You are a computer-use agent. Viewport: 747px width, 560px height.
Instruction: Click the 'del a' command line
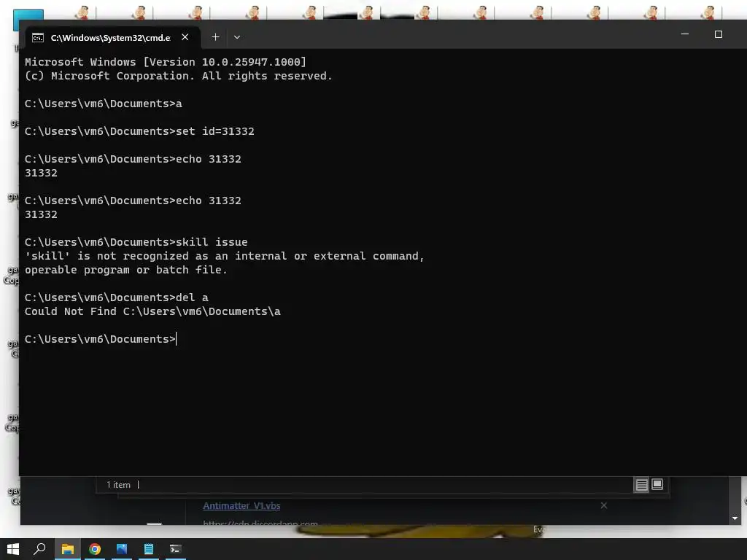point(117,297)
